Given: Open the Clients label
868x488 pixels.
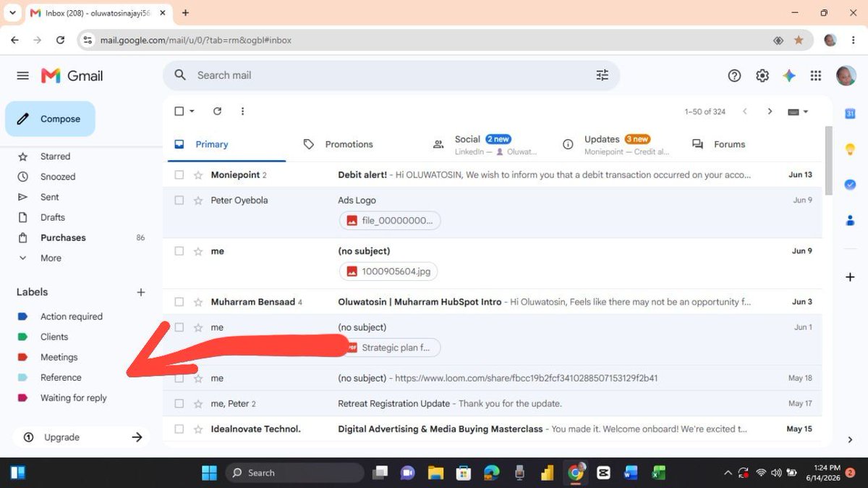Looking at the screenshot, I should tap(54, 337).
